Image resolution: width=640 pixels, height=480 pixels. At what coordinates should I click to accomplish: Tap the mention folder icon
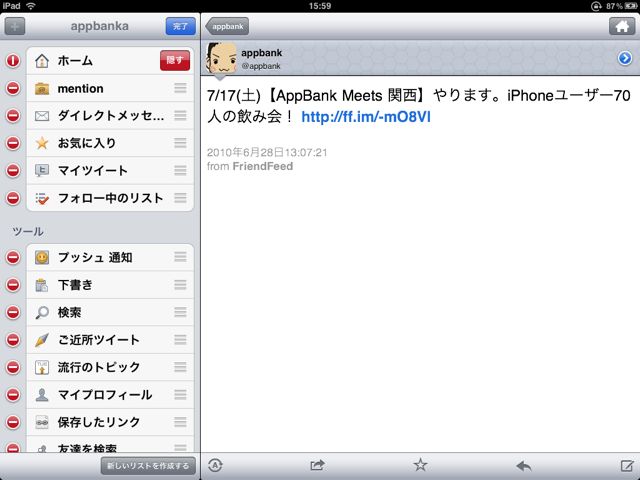[x=42, y=89]
